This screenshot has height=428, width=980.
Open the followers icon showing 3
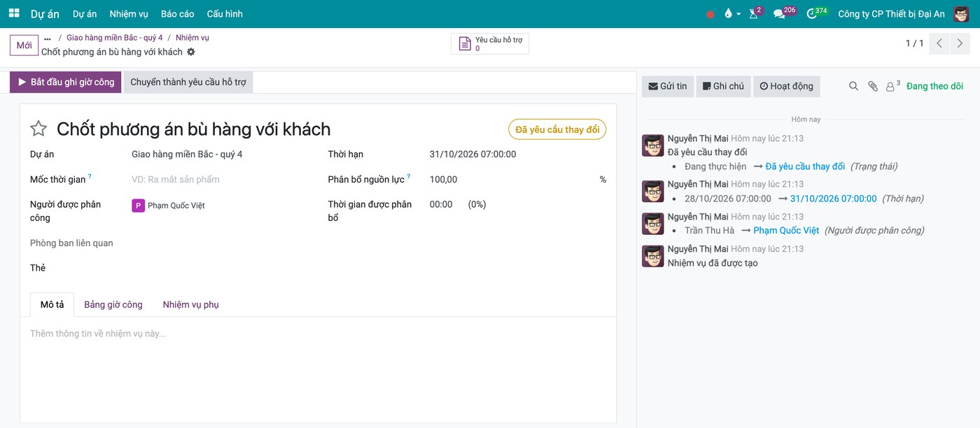click(x=892, y=86)
